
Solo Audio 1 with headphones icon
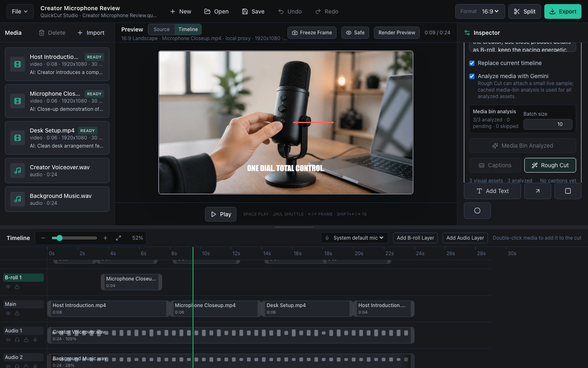pos(17,340)
